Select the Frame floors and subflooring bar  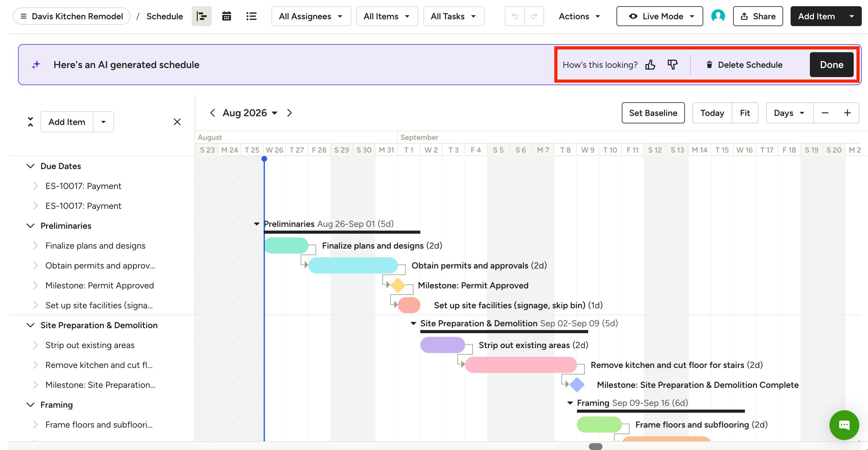coord(599,425)
